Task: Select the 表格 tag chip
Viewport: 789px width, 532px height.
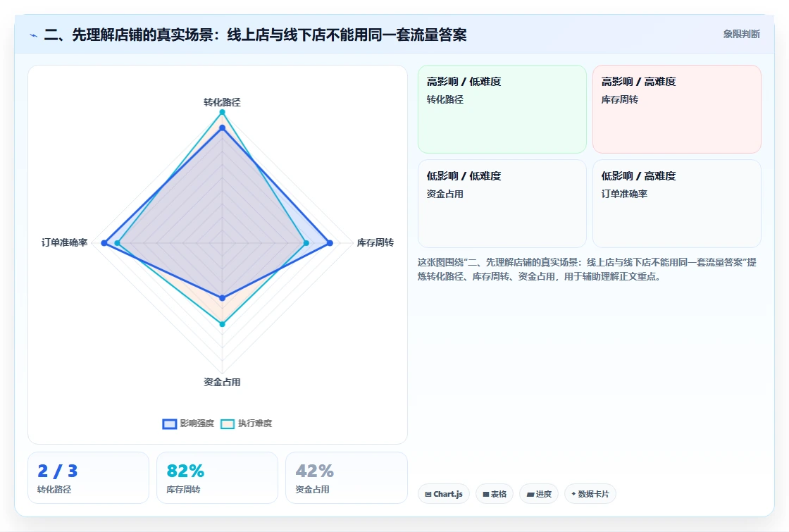Action: 495,494
